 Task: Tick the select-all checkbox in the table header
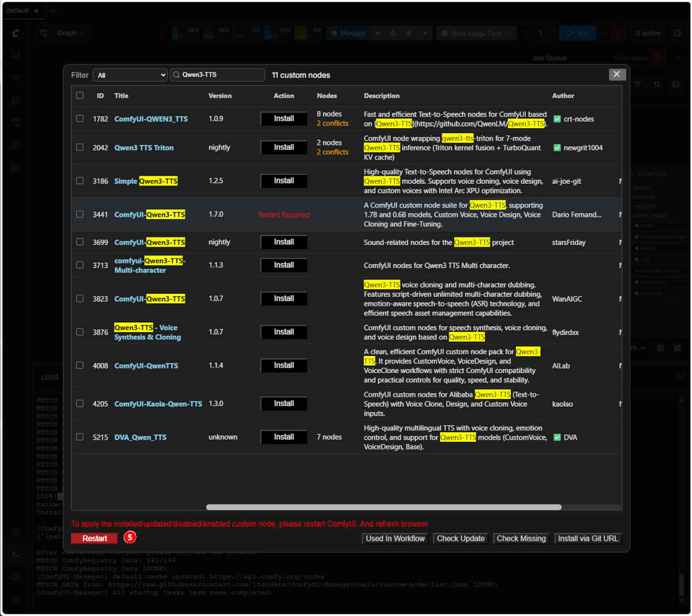[80, 95]
